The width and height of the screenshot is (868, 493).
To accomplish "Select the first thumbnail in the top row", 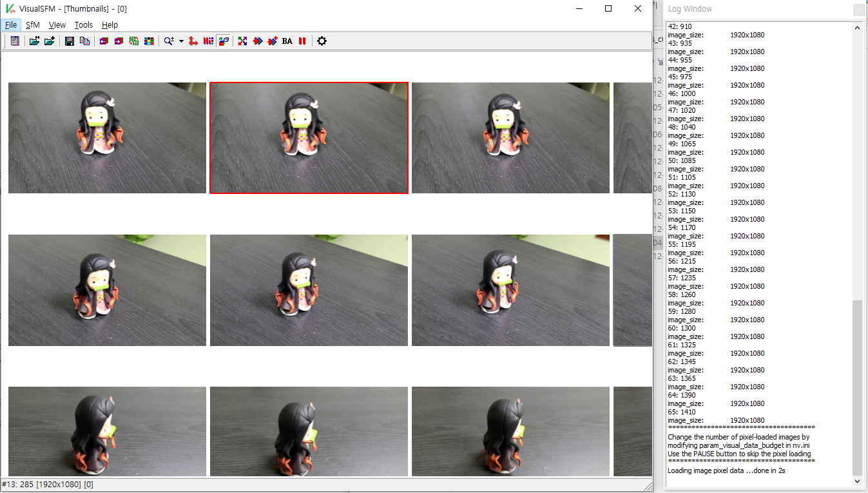I will tap(107, 137).
